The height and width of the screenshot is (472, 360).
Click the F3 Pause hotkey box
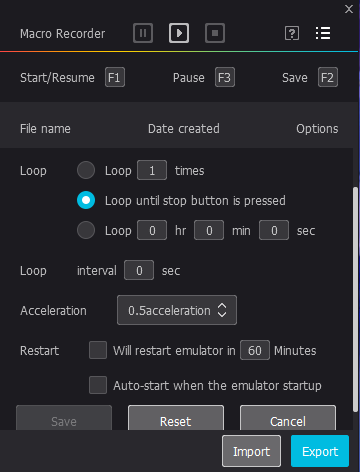tap(225, 77)
